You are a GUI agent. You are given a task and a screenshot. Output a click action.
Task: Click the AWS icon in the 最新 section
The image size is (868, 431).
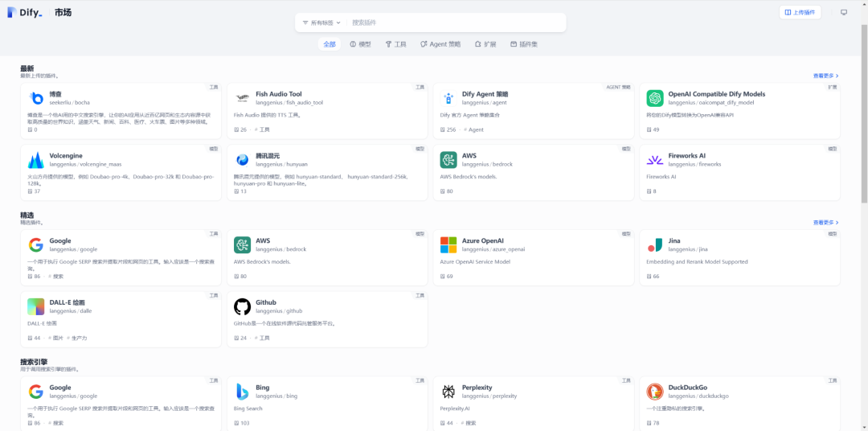point(448,160)
